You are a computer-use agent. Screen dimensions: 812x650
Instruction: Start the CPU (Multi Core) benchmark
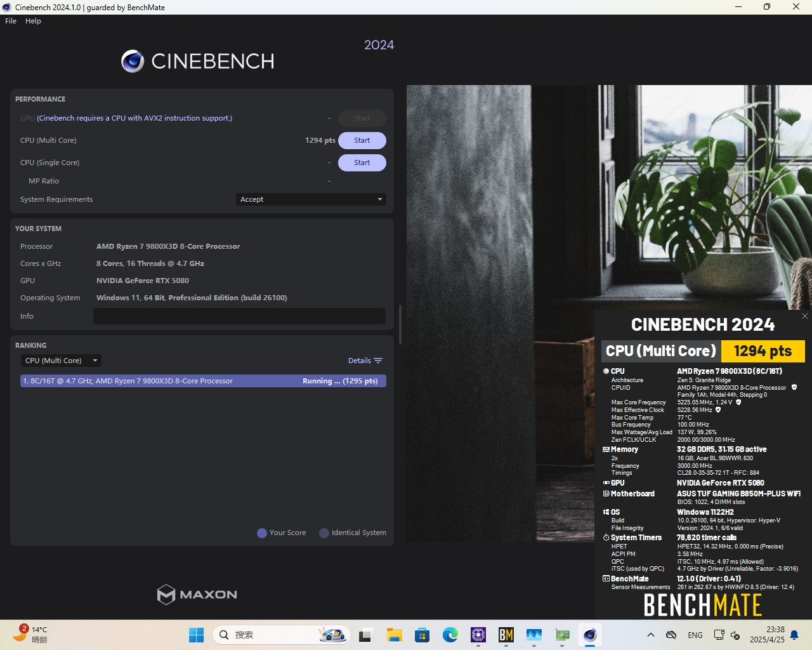(x=362, y=140)
